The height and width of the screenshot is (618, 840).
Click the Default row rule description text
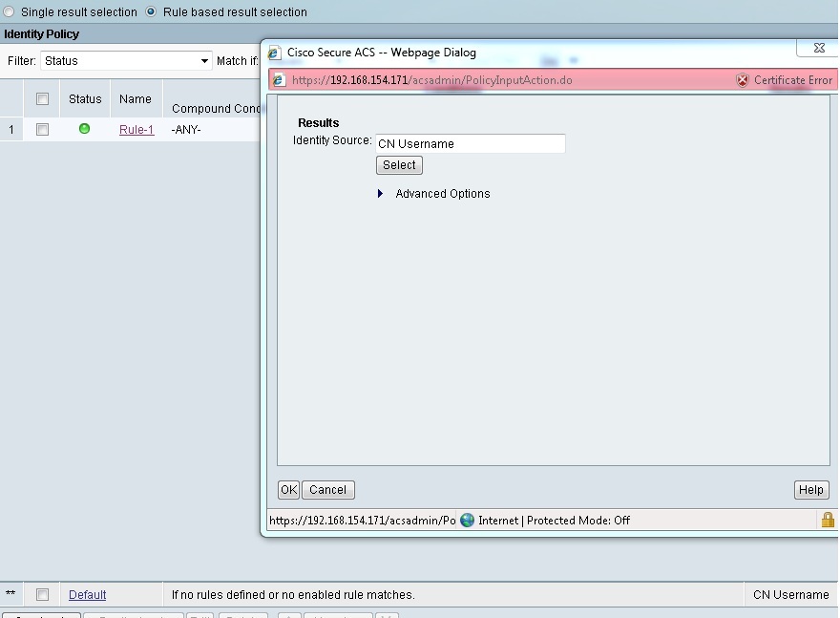click(x=293, y=594)
